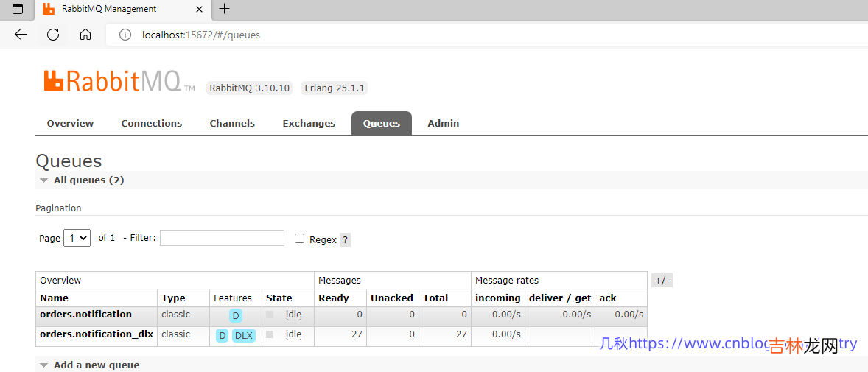Open the Page number dropdown

coord(77,238)
